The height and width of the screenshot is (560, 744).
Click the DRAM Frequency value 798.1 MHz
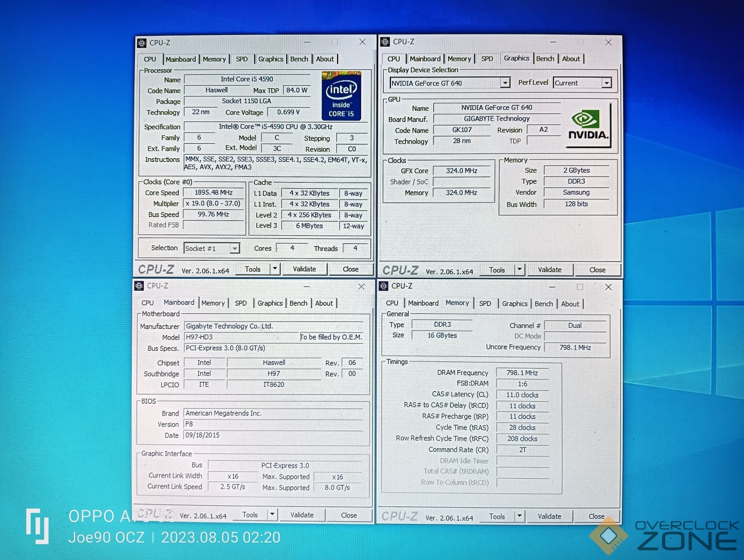[522, 373]
